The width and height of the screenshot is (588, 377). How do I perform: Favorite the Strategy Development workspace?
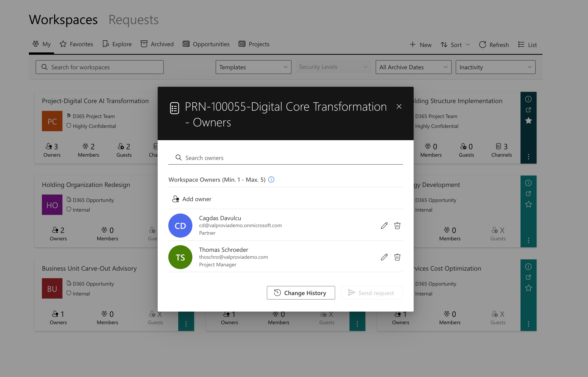(x=528, y=204)
